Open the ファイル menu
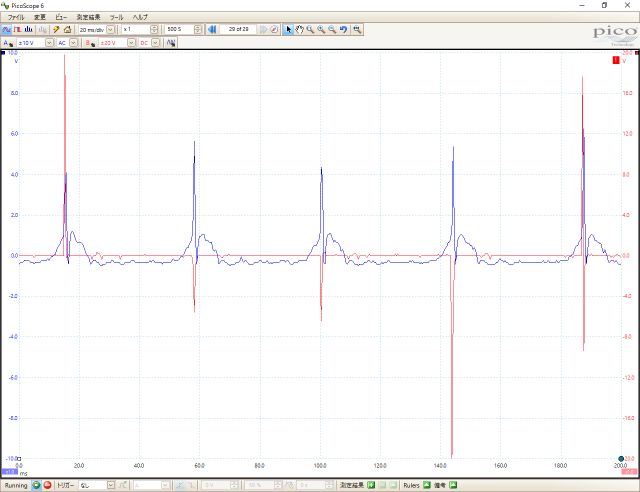Image resolution: width=640 pixels, height=492 pixels. click(x=16, y=17)
